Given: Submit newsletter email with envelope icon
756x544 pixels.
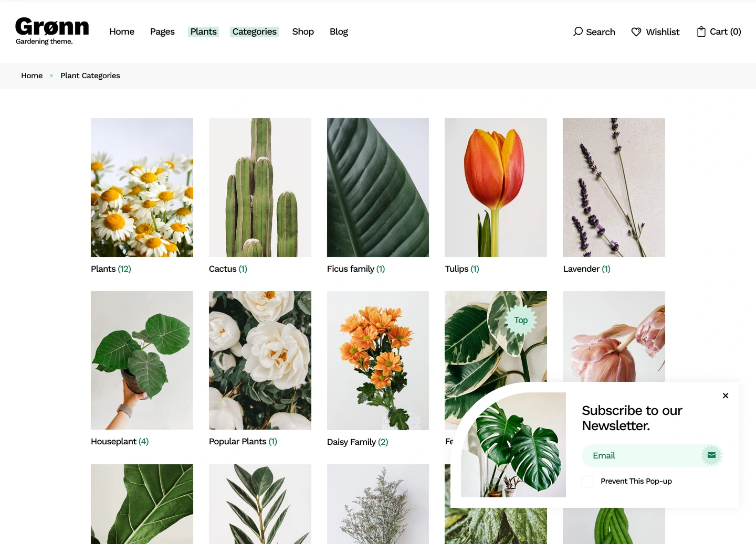Looking at the screenshot, I should click(711, 455).
